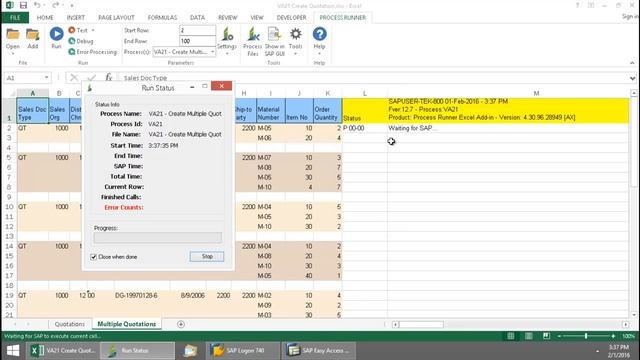Add a new sheet plus icon
640x360 pixels.
[x=181, y=324]
